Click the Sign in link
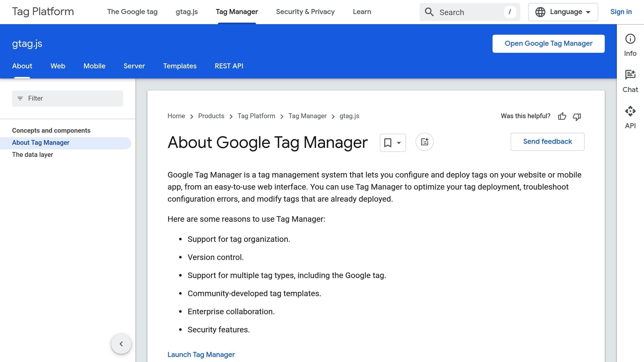 pyautogui.click(x=621, y=12)
